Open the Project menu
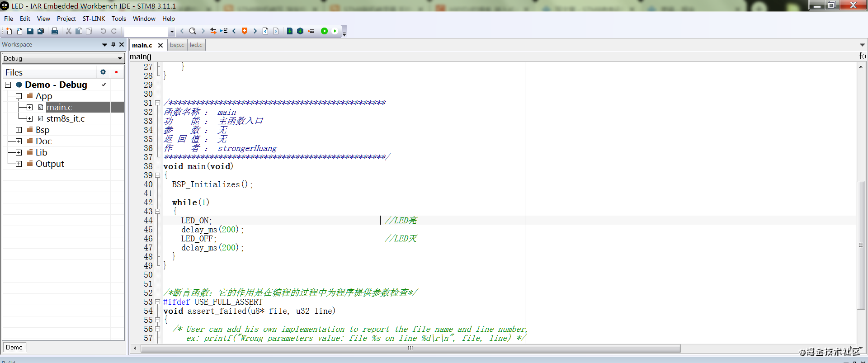 (x=66, y=19)
